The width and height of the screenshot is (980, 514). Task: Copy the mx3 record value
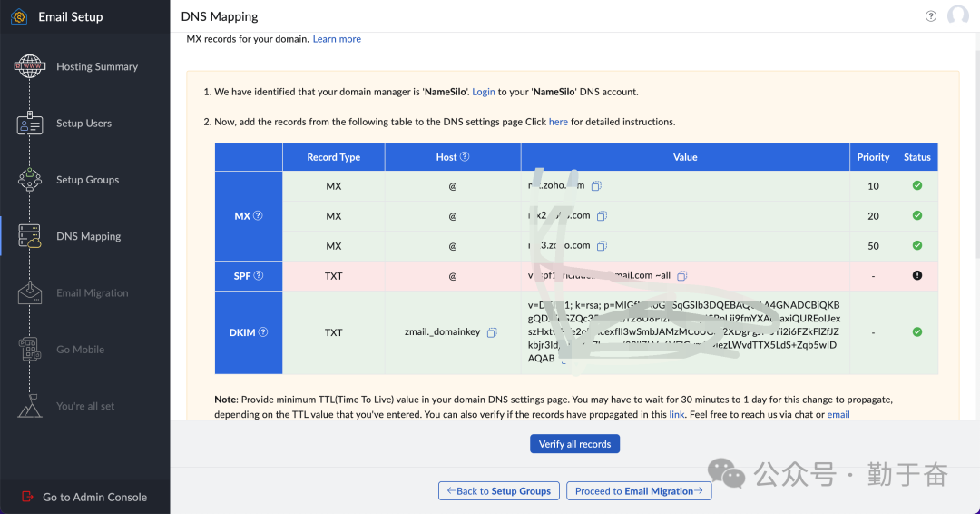coord(602,246)
